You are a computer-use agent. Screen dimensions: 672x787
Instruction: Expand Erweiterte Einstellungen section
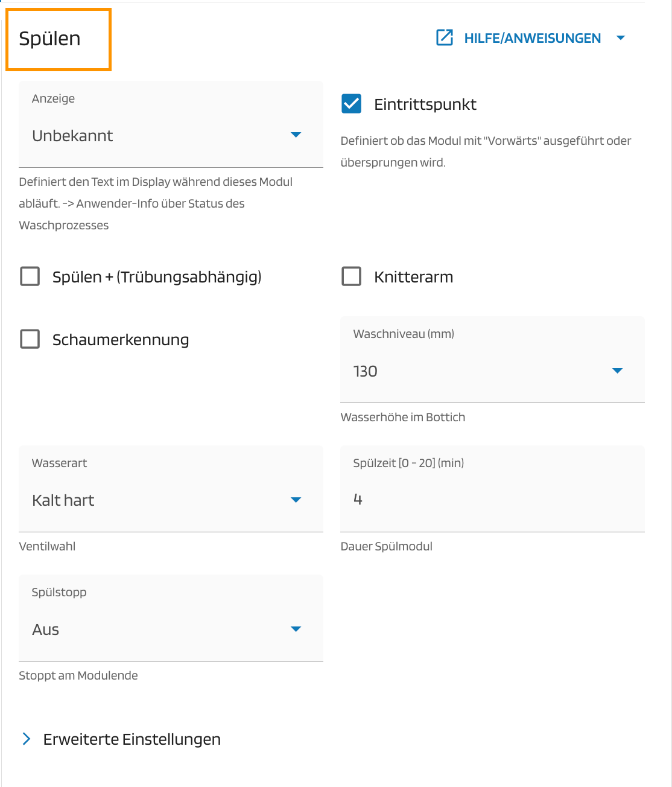coord(132,739)
